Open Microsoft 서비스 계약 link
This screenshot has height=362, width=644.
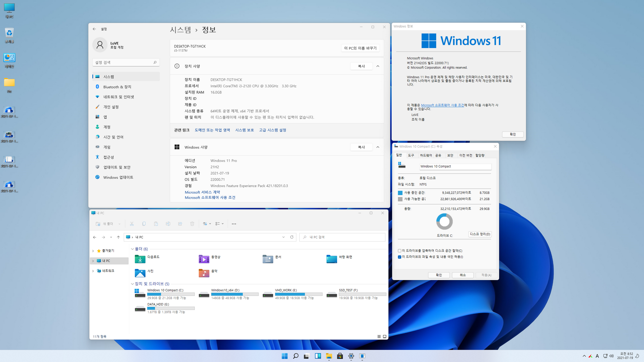point(202,192)
